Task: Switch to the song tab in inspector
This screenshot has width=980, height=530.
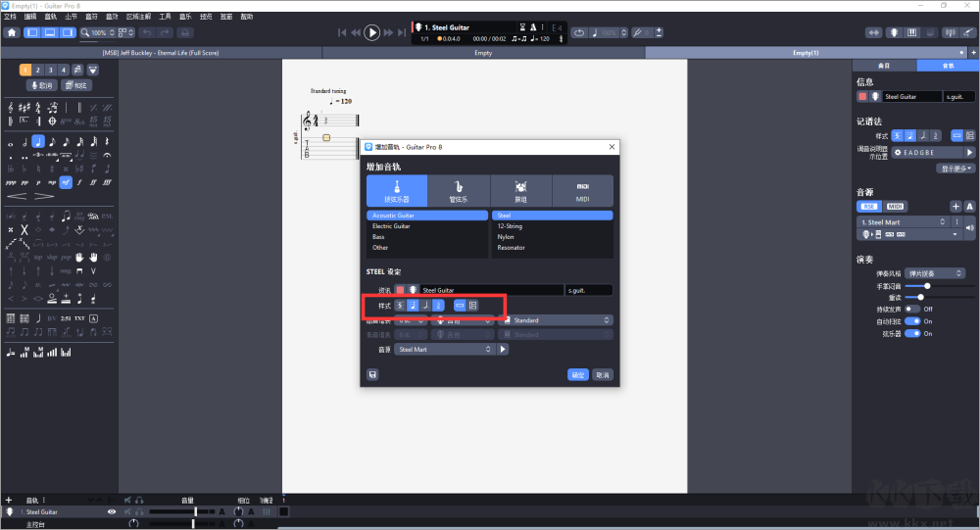Action: click(884, 65)
